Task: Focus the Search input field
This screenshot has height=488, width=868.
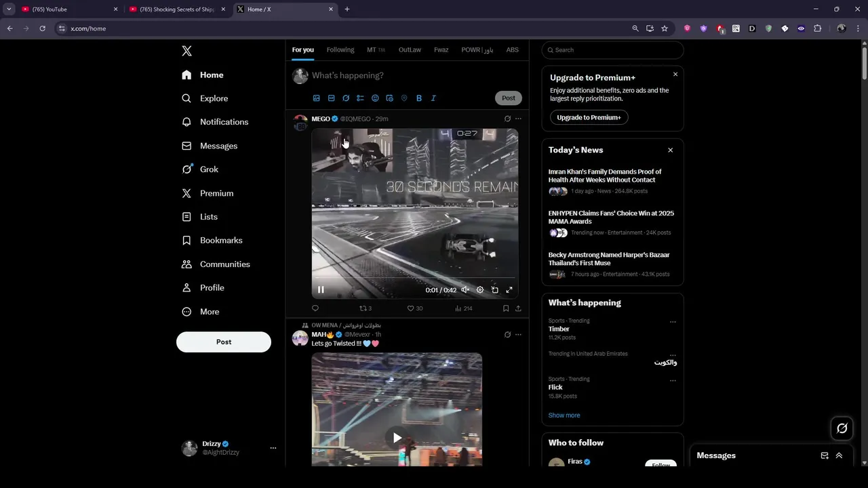Action: pos(612,50)
